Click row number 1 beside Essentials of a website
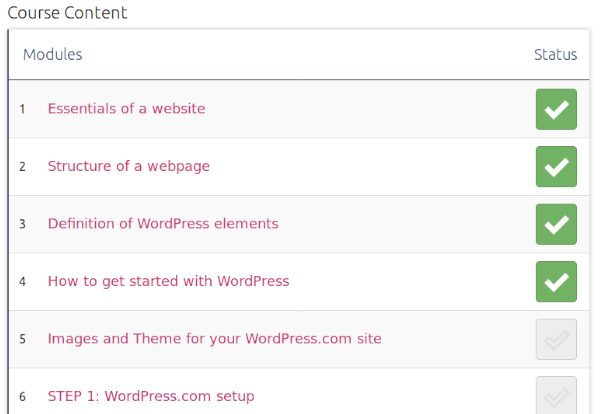The height and width of the screenshot is (414, 600). [x=22, y=109]
